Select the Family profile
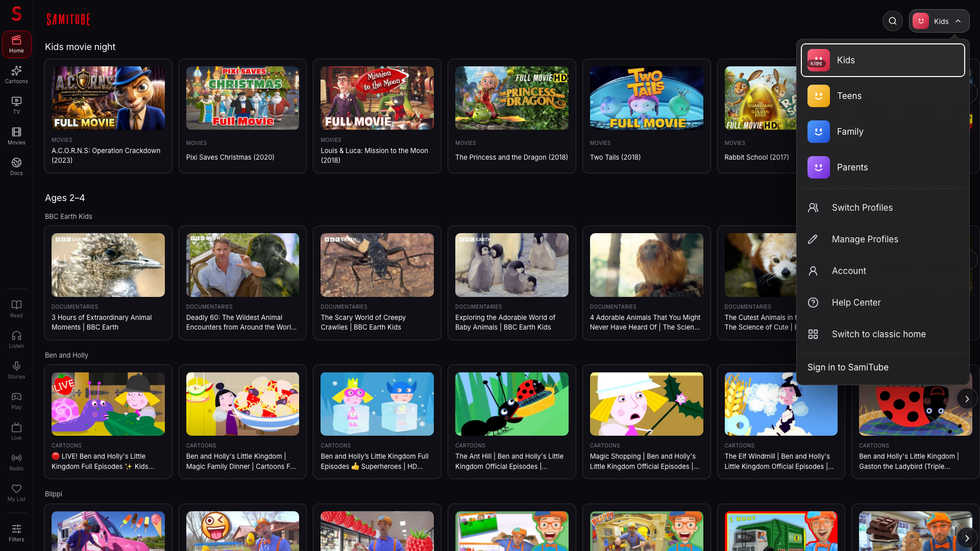This screenshot has height=551, width=980. (883, 132)
